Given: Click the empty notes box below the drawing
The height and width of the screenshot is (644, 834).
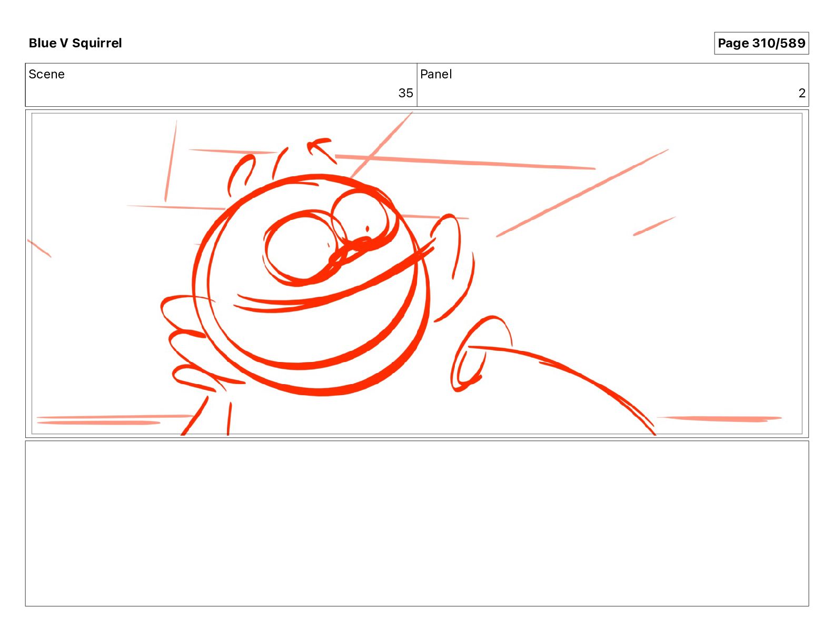Looking at the screenshot, I should pos(417,524).
